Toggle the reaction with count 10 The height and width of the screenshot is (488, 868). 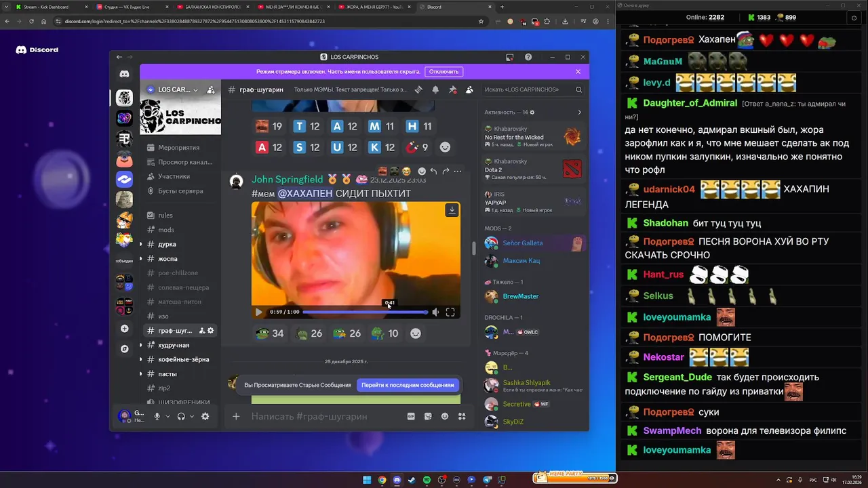point(384,333)
